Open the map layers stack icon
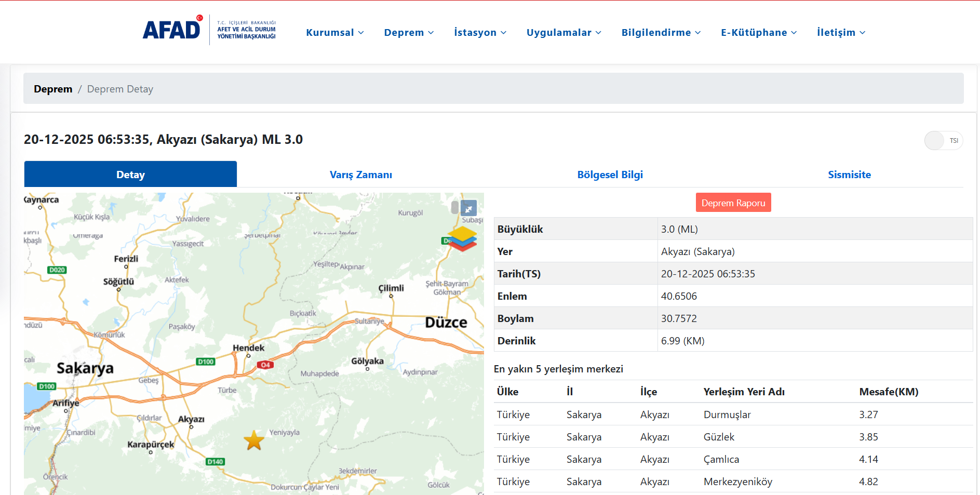 462,238
